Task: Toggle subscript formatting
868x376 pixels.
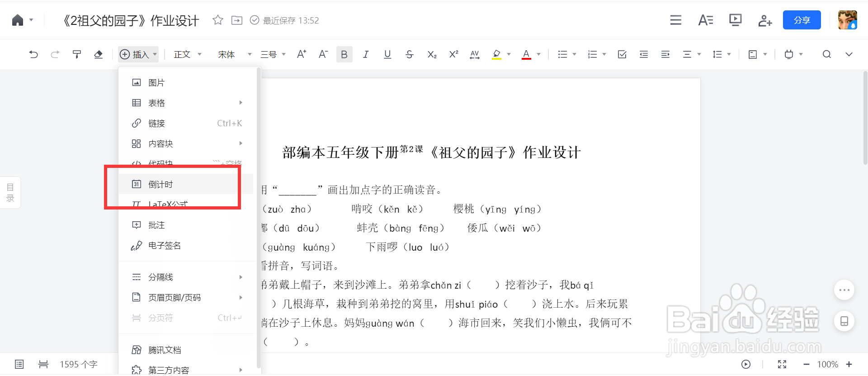Action: (x=432, y=54)
